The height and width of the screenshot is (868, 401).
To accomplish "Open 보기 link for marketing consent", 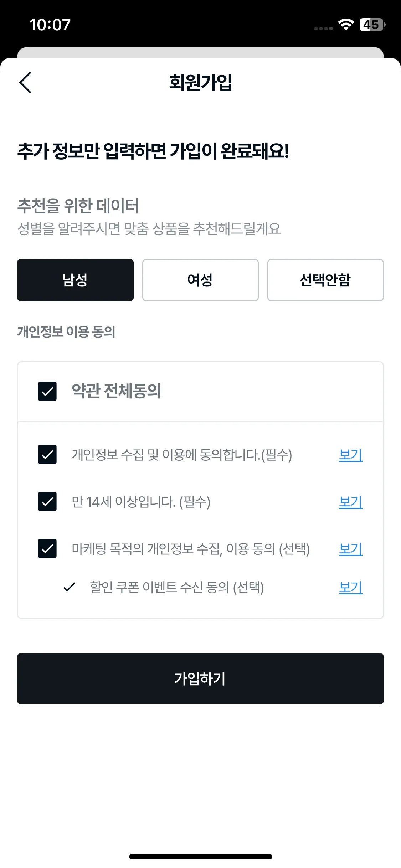I will click(x=351, y=549).
